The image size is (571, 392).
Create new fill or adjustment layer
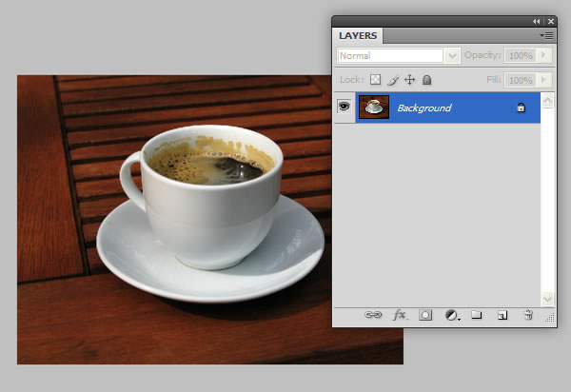point(451,315)
